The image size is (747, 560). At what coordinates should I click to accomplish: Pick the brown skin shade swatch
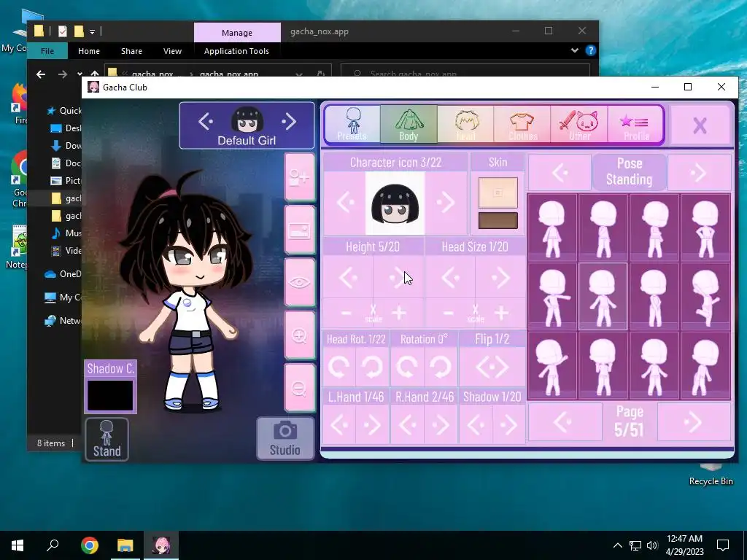498,220
